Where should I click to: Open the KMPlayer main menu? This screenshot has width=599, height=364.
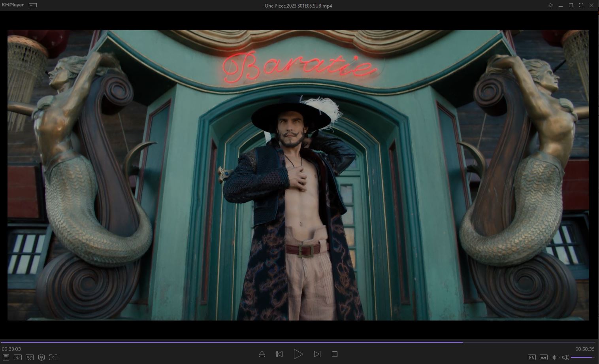tap(13, 5)
